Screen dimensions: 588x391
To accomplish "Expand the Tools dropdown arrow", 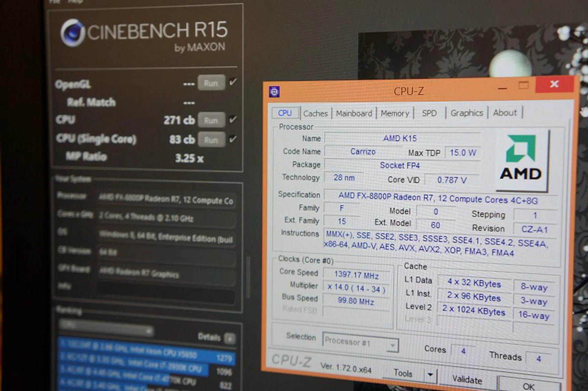I will [x=430, y=374].
